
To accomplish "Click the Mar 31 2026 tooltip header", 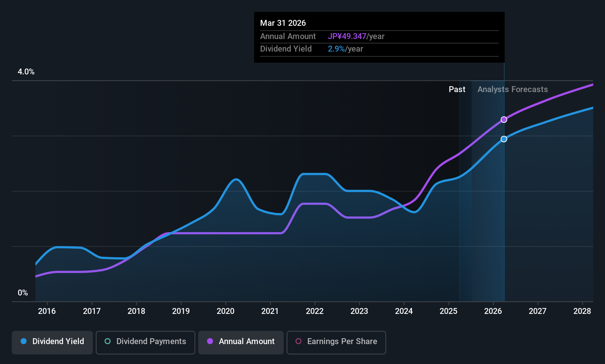I will (283, 23).
